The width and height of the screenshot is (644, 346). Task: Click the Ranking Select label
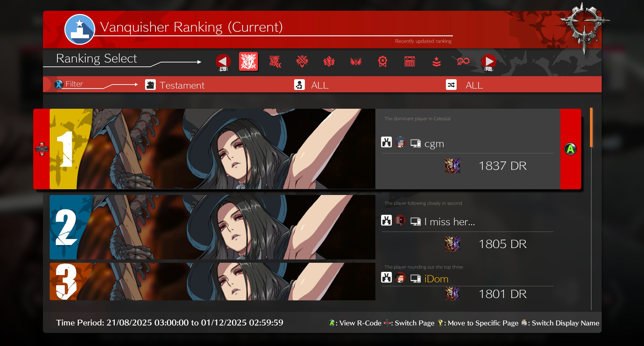click(96, 58)
